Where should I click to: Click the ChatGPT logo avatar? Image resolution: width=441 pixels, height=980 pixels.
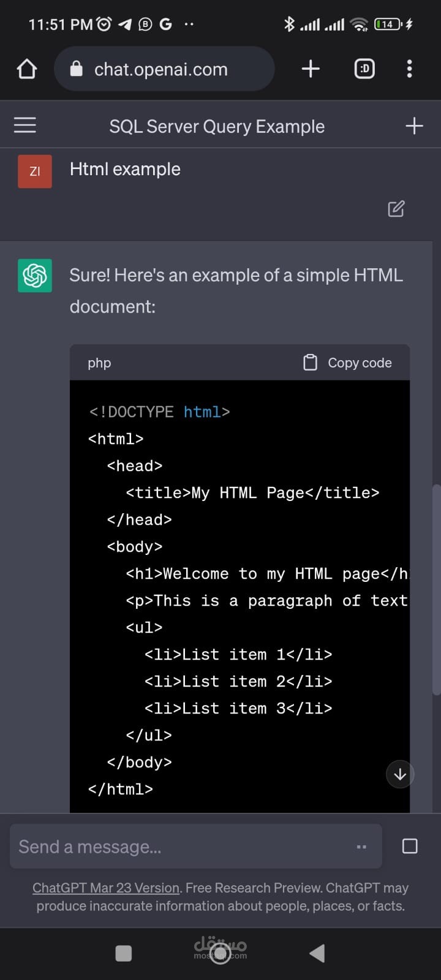tap(35, 276)
